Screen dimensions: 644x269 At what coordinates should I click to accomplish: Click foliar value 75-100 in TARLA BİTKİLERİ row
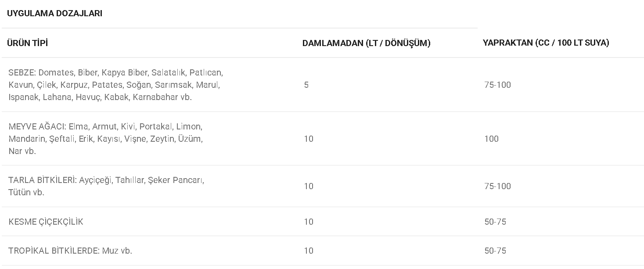point(497,186)
